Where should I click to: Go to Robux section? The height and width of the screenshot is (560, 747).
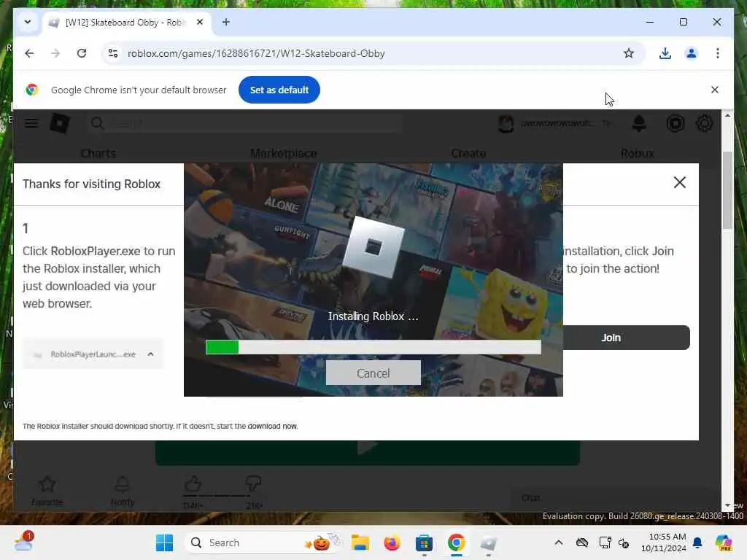637,153
